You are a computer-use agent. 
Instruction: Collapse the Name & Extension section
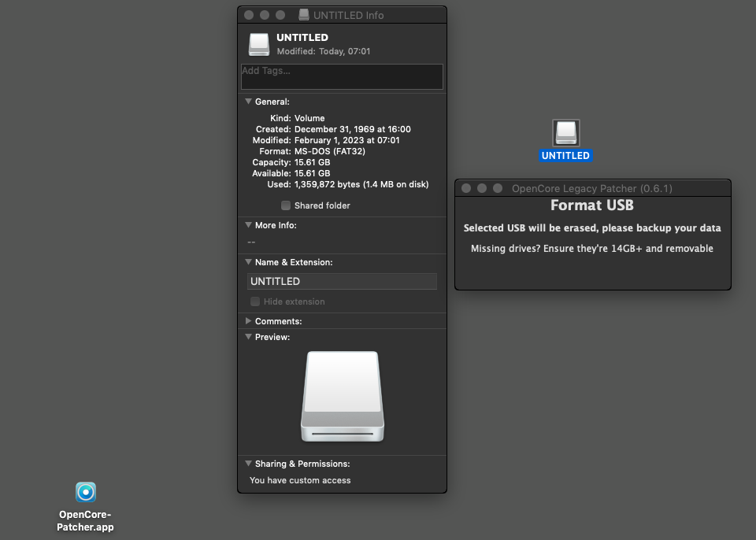248,262
